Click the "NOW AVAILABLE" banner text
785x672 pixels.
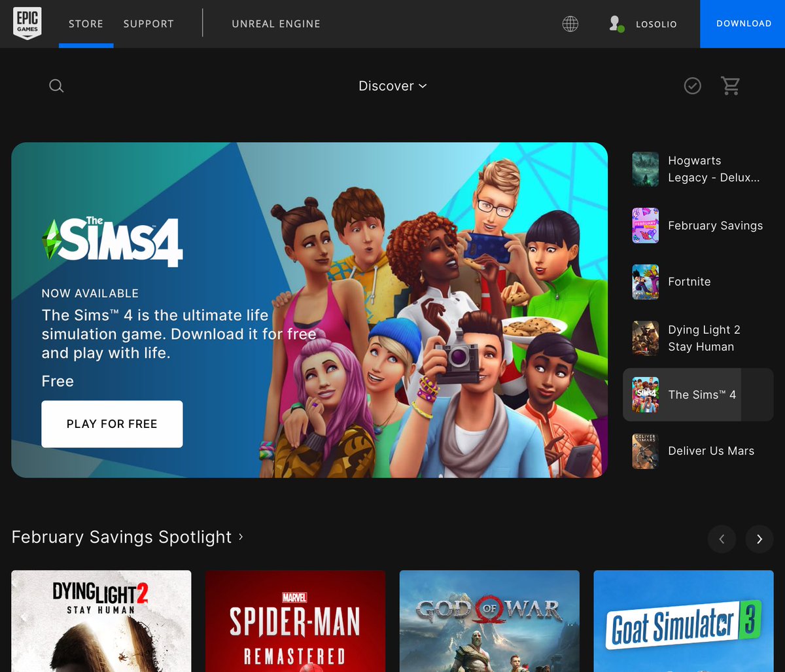click(x=90, y=294)
